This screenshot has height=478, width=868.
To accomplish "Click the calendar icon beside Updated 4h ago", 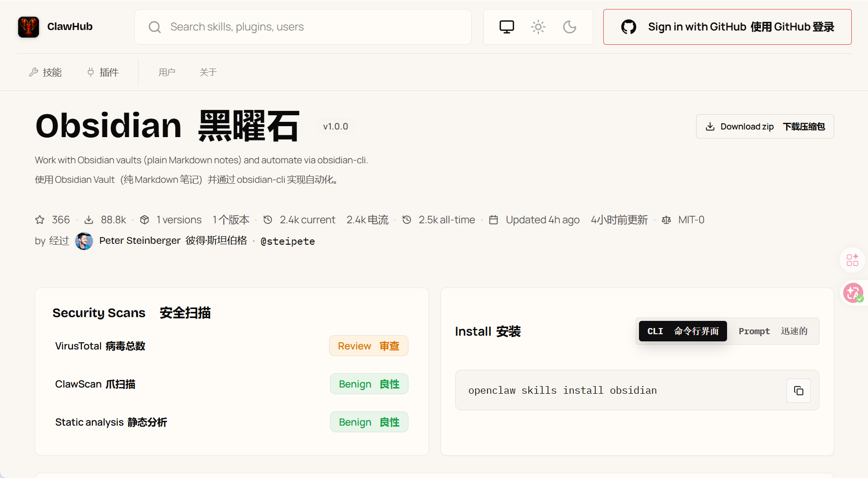I will click(494, 220).
